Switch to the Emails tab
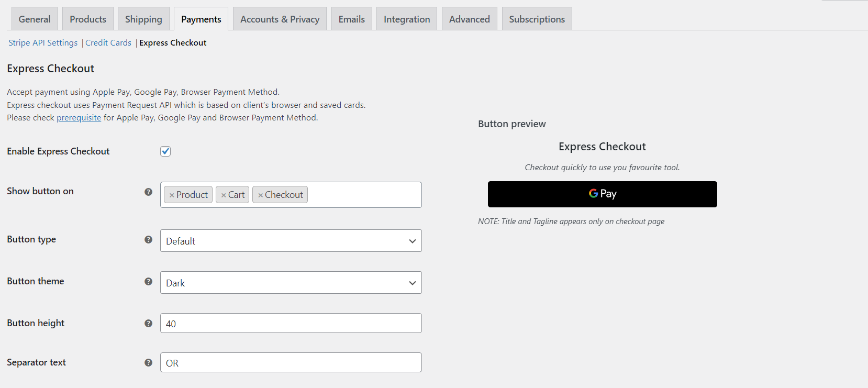The height and width of the screenshot is (388, 868). (x=352, y=19)
